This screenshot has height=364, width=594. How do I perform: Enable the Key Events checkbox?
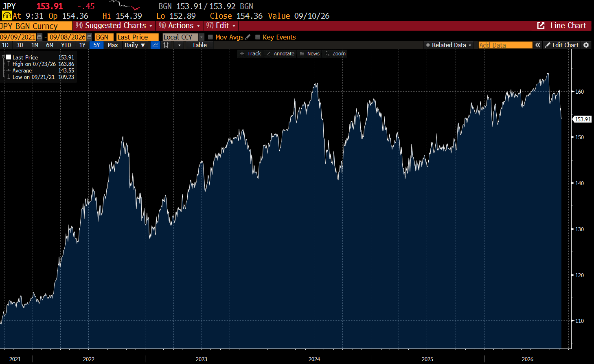(x=258, y=37)
